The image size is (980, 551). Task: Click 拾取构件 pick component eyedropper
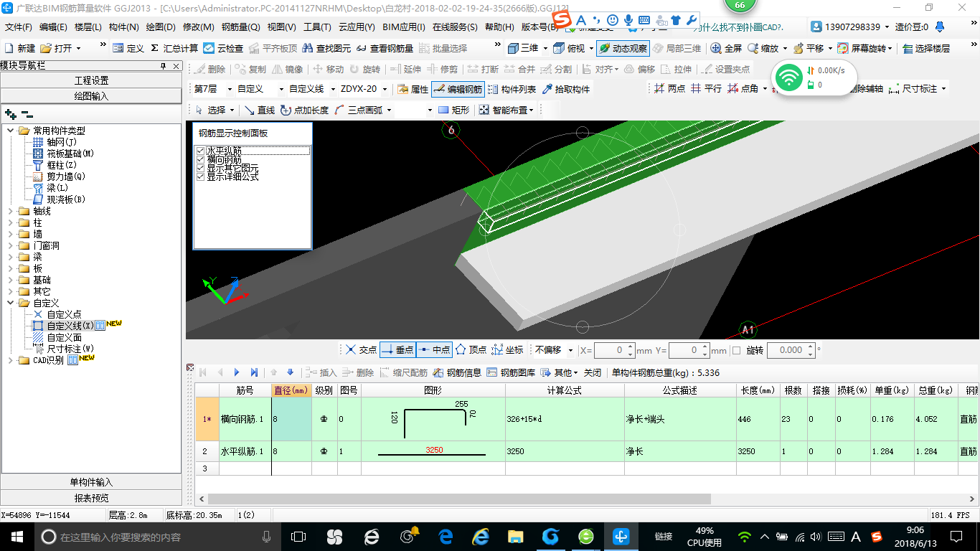(x=566, y=89)
